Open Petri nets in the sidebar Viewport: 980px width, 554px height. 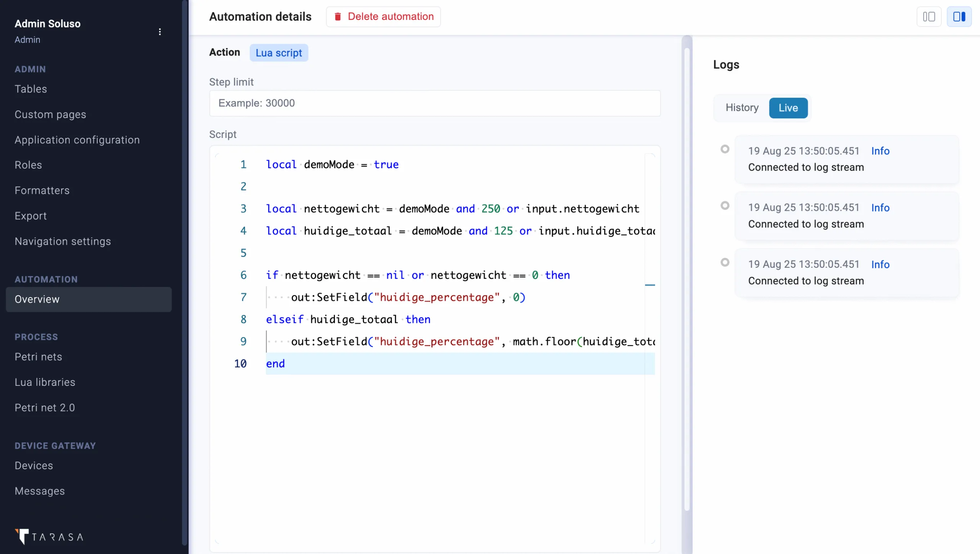point(38,357)
